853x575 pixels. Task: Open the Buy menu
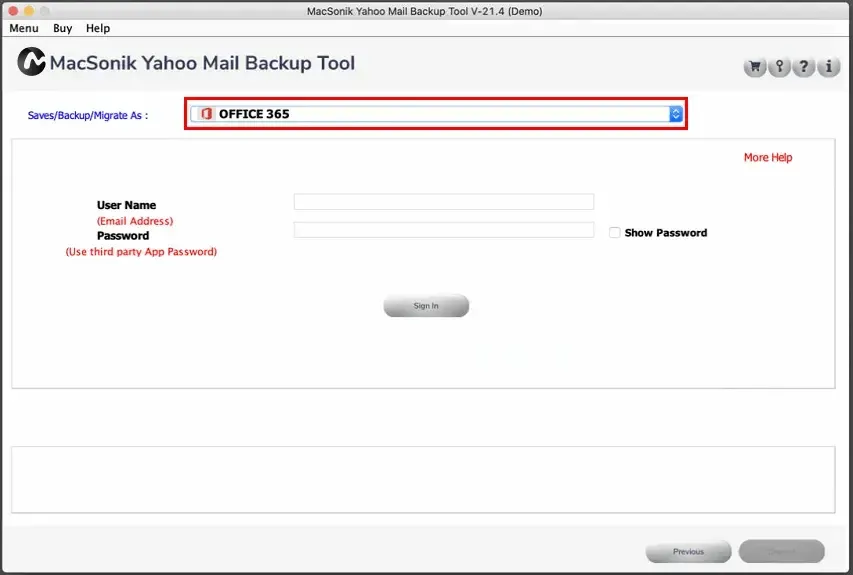click(x=63, y=28)
